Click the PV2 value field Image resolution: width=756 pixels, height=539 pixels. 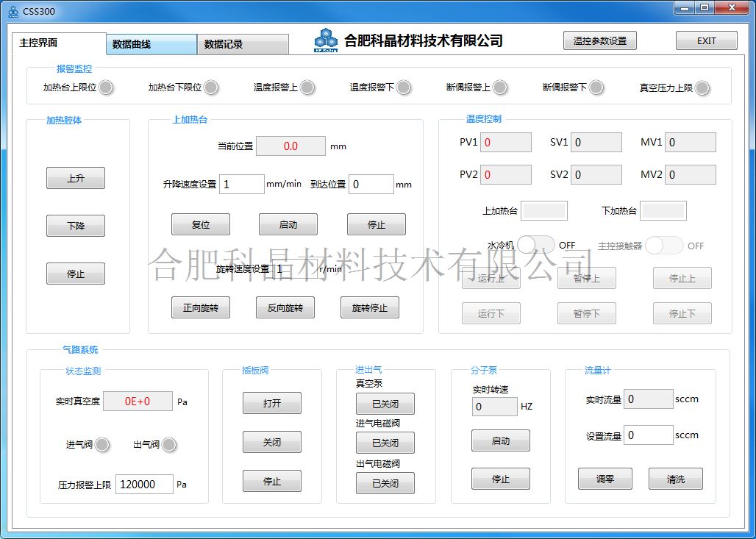click(x=506, y=174)
